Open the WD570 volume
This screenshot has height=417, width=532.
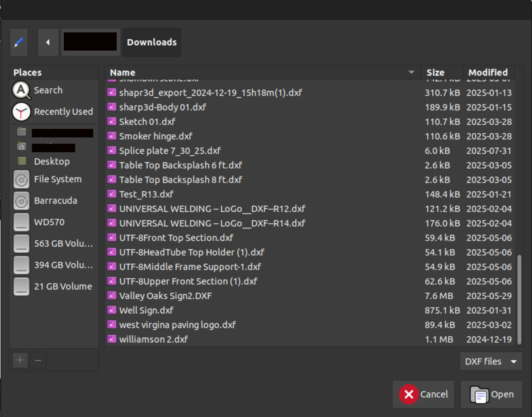coord(49,222)
